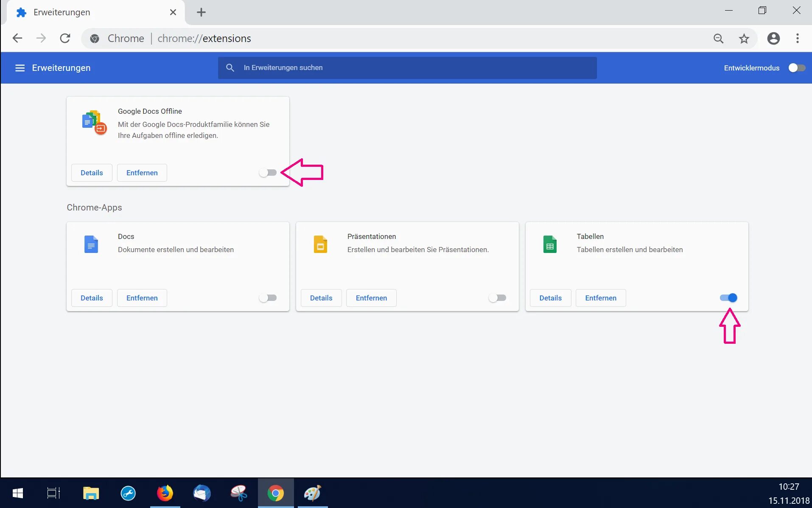This screenshot has height=508, width=812.
Task: Open Task View on the taskbar
Action: pyautogui.click(x=53, y=493)
